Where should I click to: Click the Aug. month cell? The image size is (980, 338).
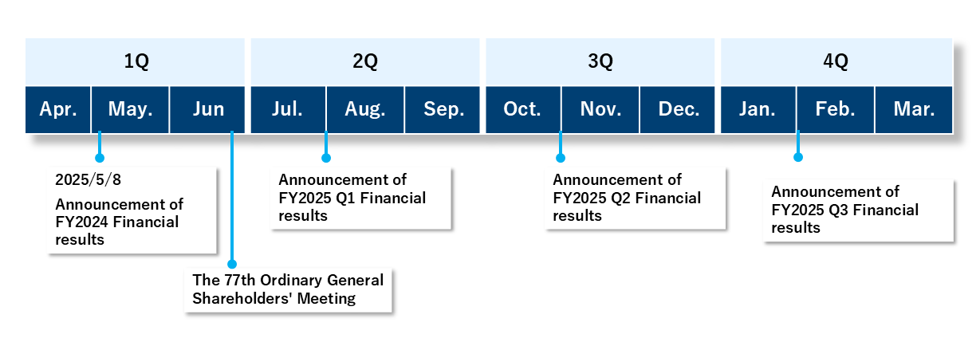(365, 109)
